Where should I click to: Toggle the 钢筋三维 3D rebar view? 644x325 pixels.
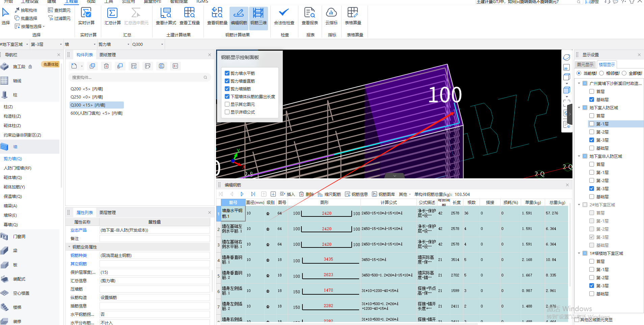point(259,18)
